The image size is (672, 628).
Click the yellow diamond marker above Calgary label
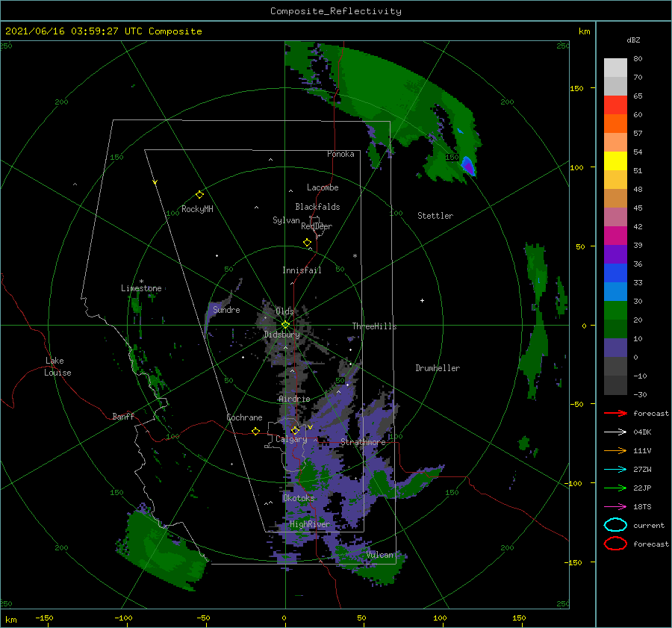(x=295, y=430)
